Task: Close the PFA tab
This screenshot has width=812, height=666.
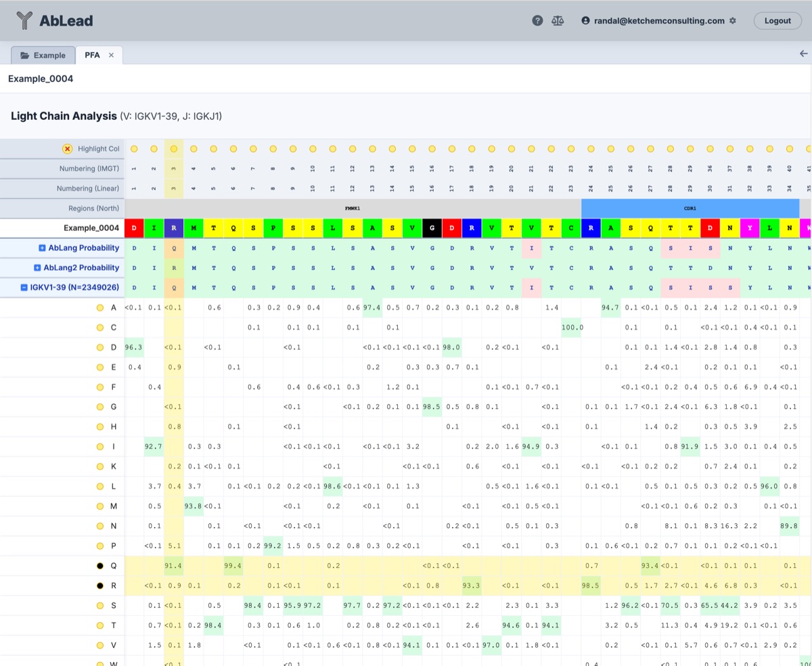Action: (111, 56)
